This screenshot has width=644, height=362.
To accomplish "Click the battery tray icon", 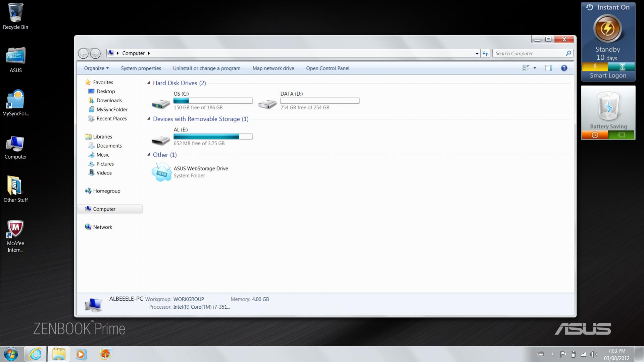I will pos(574,354).
